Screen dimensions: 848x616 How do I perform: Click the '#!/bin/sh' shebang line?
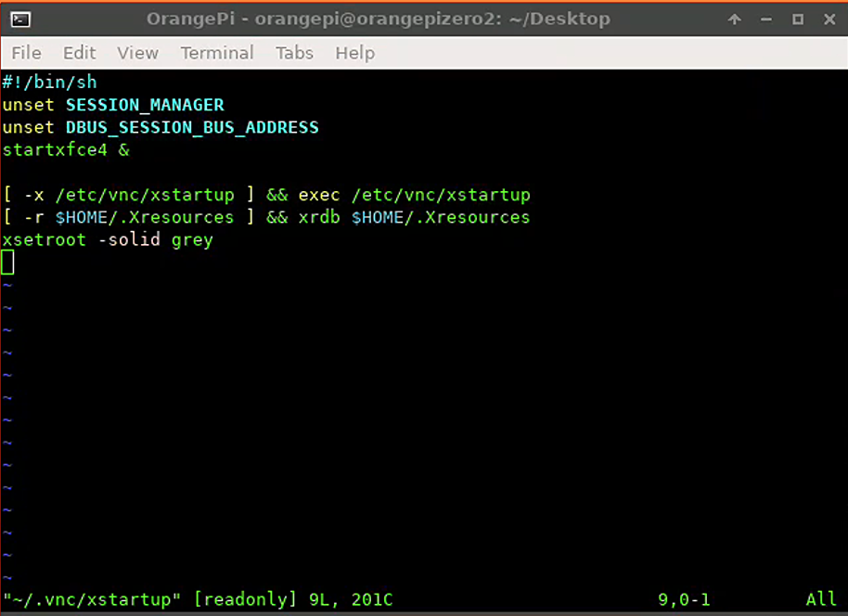coord(50,83)
